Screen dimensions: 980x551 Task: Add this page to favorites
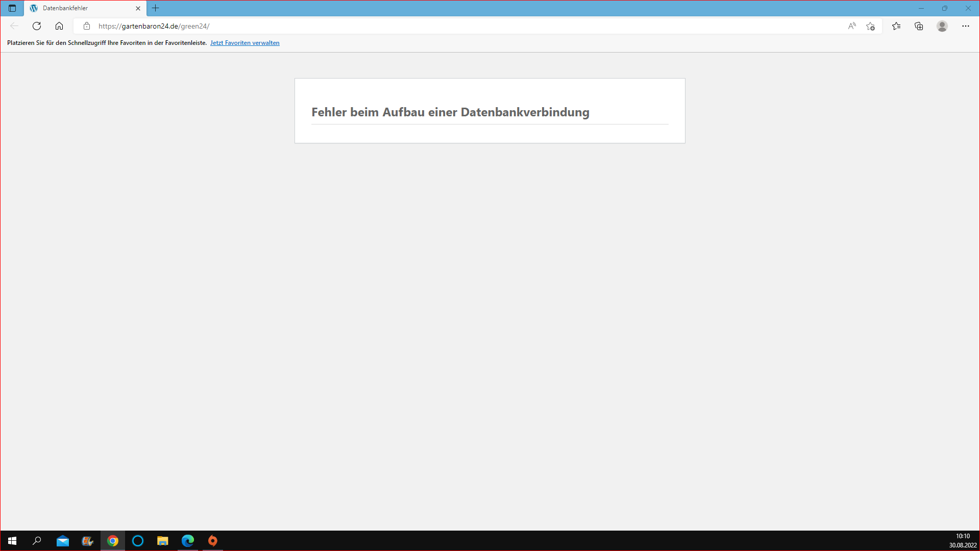(871, 26)
